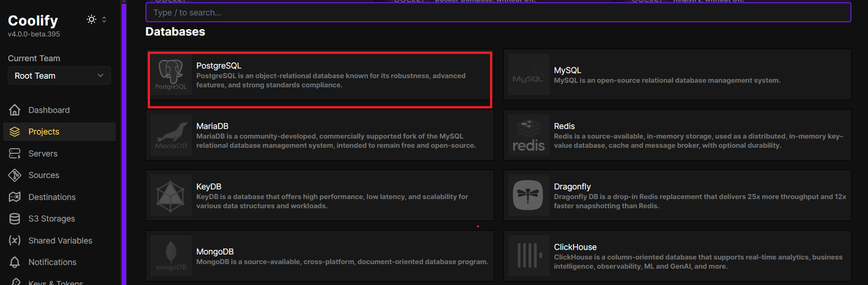Screen dimensions: 868x285
Task: Choose the MongoDB database title
Action: [x=215, y=252]
